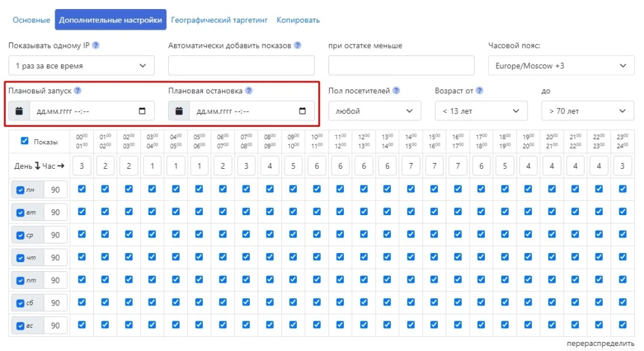This screenshot has height=351, width=644.
Task: Switch to the Основные tab
Action: (x=31, y=20)
